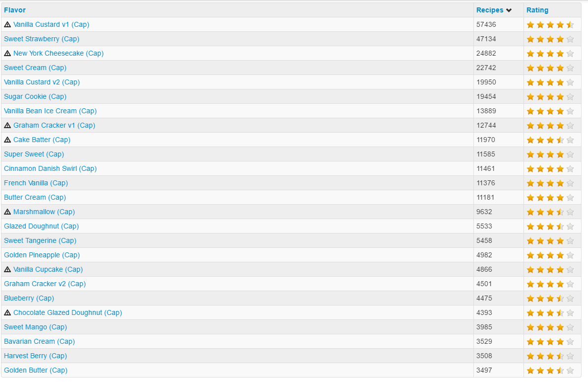Open Cake Batter (Cap) flavor

point(42,140)
